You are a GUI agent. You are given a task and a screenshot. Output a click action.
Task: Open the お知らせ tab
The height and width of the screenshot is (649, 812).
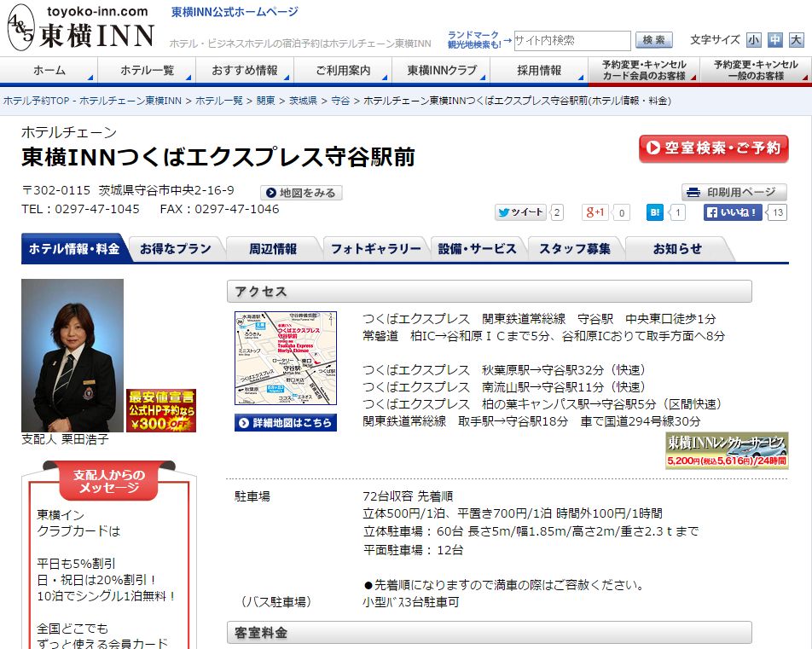(677, 249)
